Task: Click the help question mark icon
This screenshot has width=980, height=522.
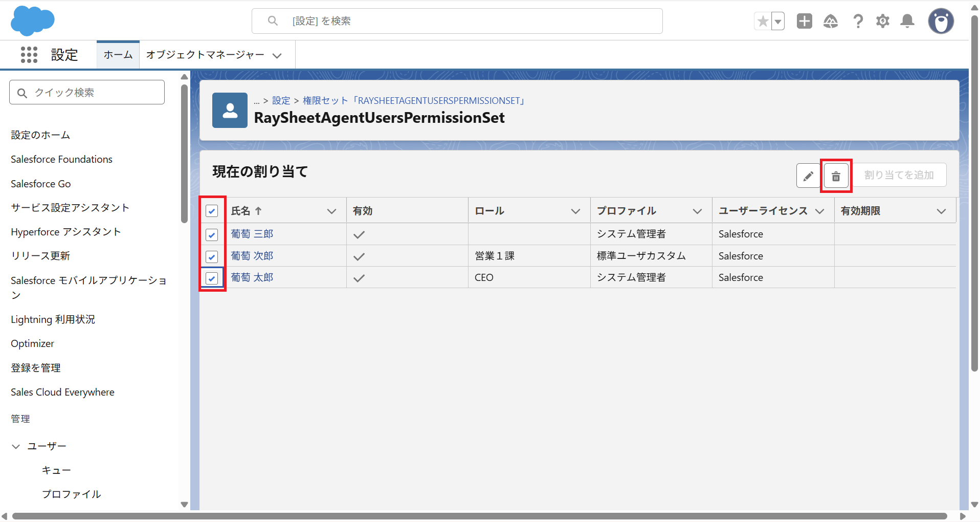Action: pos(858,21)
